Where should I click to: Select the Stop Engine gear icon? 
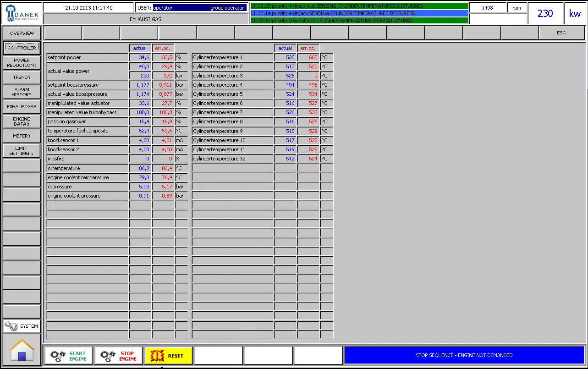coord(108,355)
